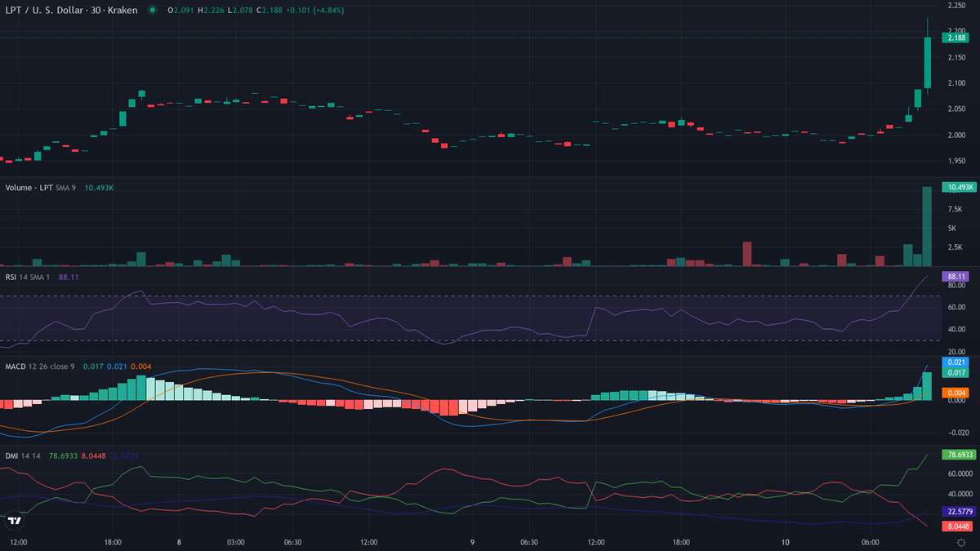Image resolution: width=980 pixels, height=551 pixels.
Task: Select the RSI 14 SMA 1 legend
Action: pos(29,277)
